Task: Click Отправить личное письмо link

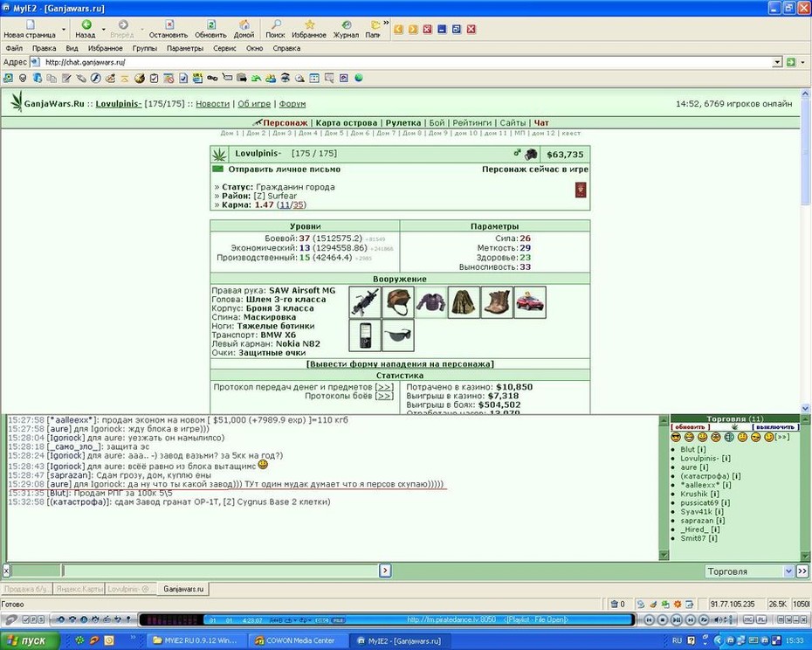Action: point(285,169)
